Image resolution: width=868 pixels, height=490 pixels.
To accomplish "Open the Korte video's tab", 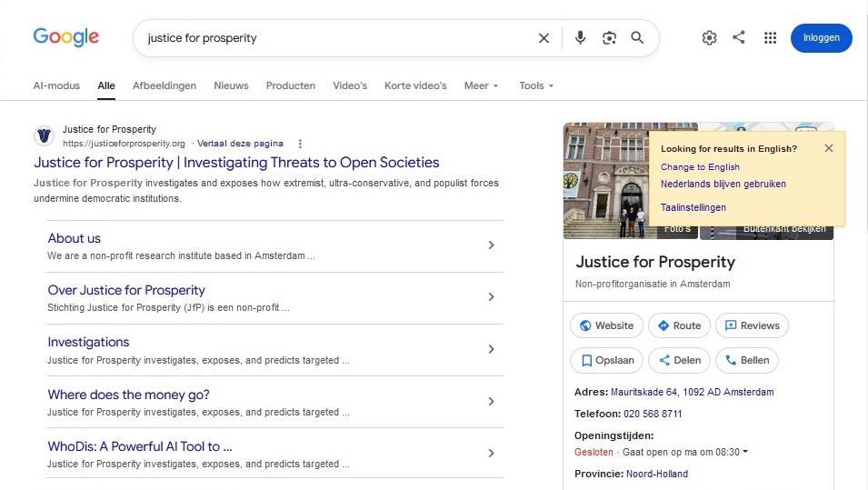I will (x=415, y=85).
